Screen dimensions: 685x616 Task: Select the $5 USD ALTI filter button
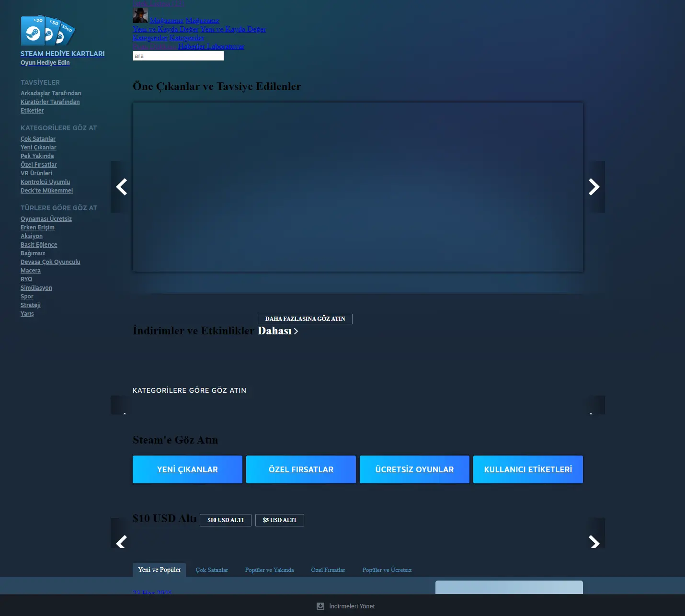coord(280,520)
